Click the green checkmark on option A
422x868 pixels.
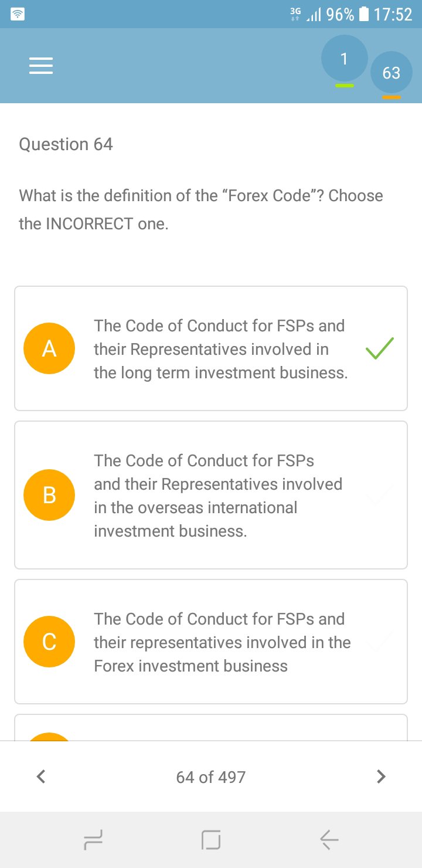pos(380,348)
